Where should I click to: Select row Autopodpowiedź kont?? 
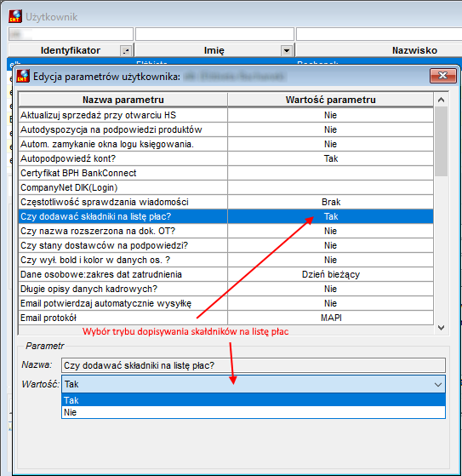[x=225, y=158]
